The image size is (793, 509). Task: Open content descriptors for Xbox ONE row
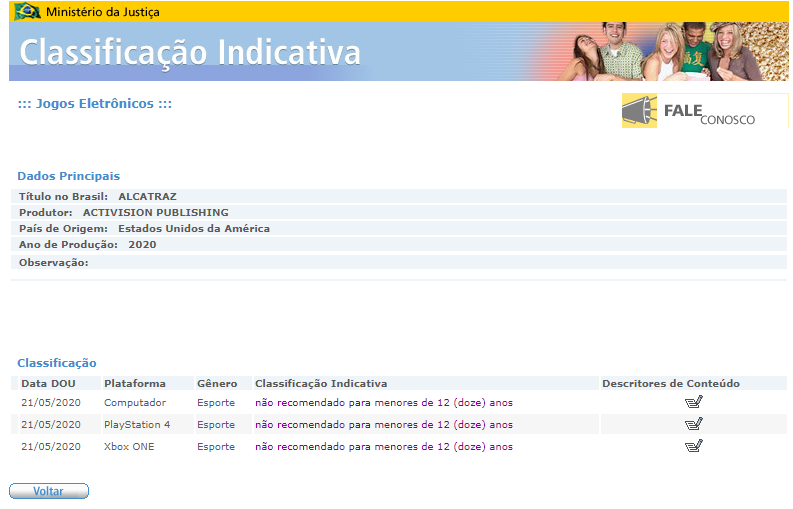693,446
